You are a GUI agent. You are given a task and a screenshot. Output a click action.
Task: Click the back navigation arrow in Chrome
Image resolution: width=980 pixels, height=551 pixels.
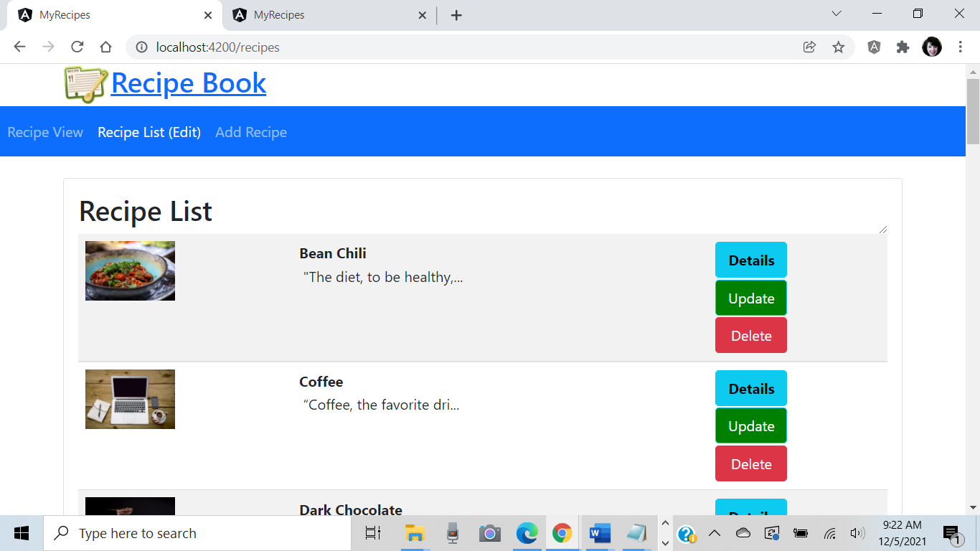[x=19, y=47]
